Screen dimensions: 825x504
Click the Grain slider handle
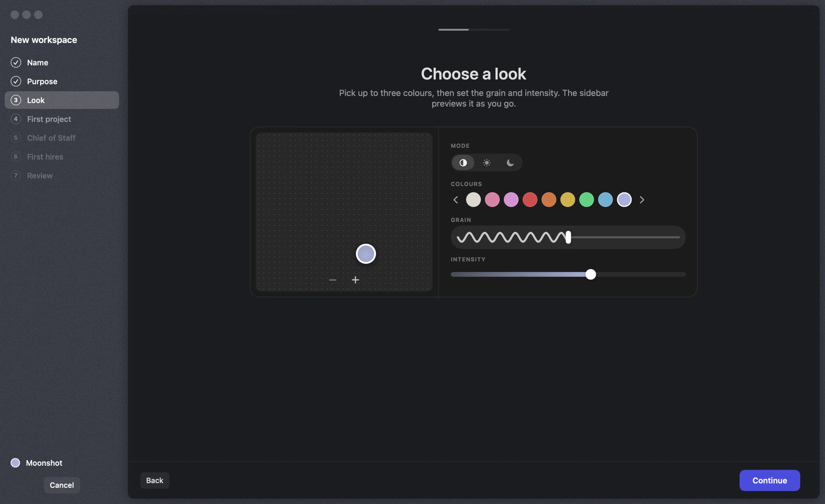[568, 237]
